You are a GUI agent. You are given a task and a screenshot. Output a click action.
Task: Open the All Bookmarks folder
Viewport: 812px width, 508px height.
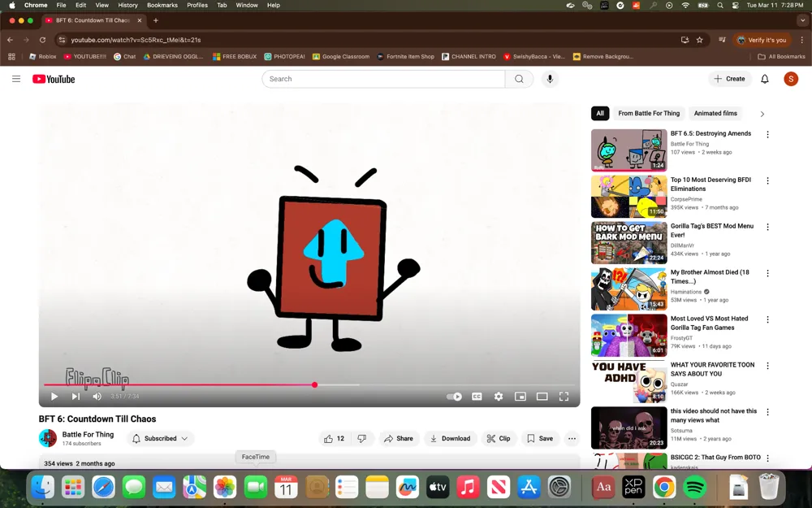[781, 57]
